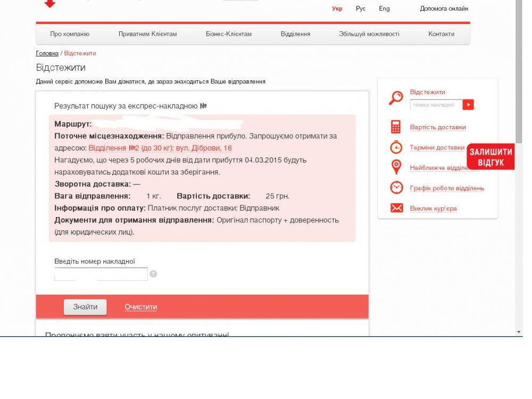The height and width of the screenshot is (399, 532).
Task: Click the stopwatch icon for Терміни доставки
Action: point(396,147)
